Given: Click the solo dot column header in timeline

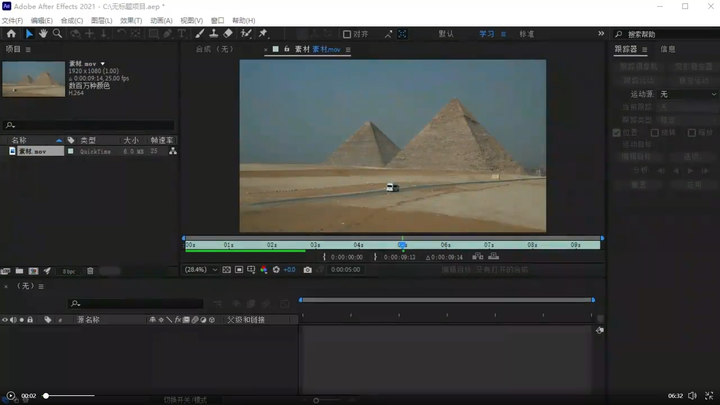Looking at the screenshot, I should pyautogui.click(x=22, y=320).
